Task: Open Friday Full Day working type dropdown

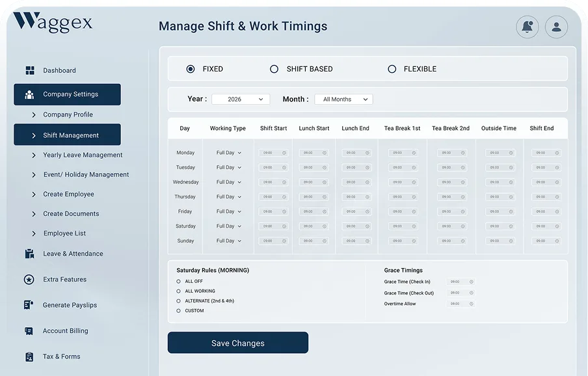Action: [229, 211]
